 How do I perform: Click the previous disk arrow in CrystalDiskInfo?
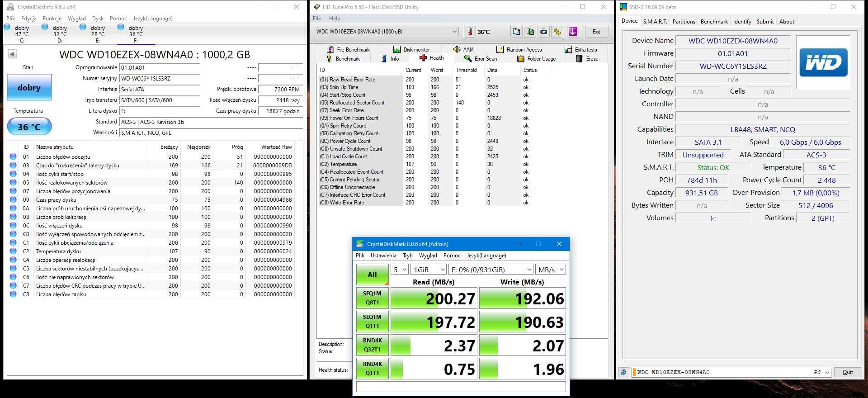pyautogui.click(x=12, y=54)
